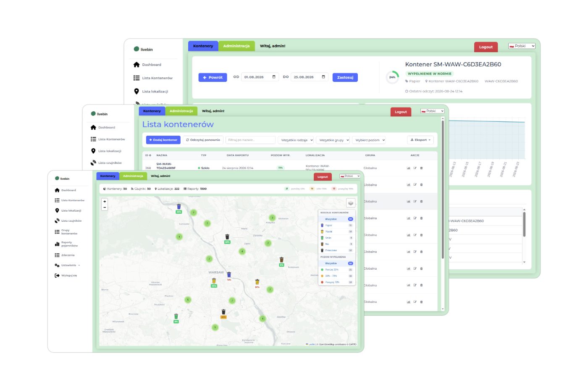
Task: Click the Zastosuj apply button
Action: pyautogui.click(x=345, y=77)
